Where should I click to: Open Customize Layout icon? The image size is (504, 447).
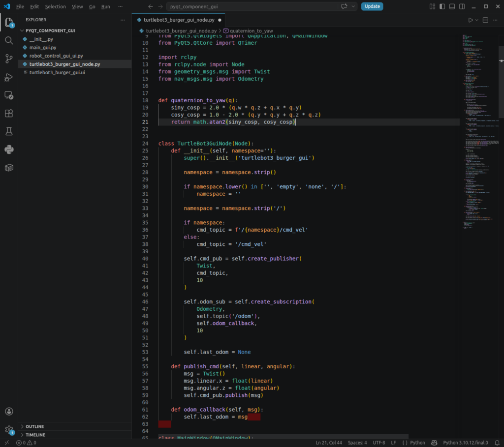pyautogui.click(x=432, y=6)
